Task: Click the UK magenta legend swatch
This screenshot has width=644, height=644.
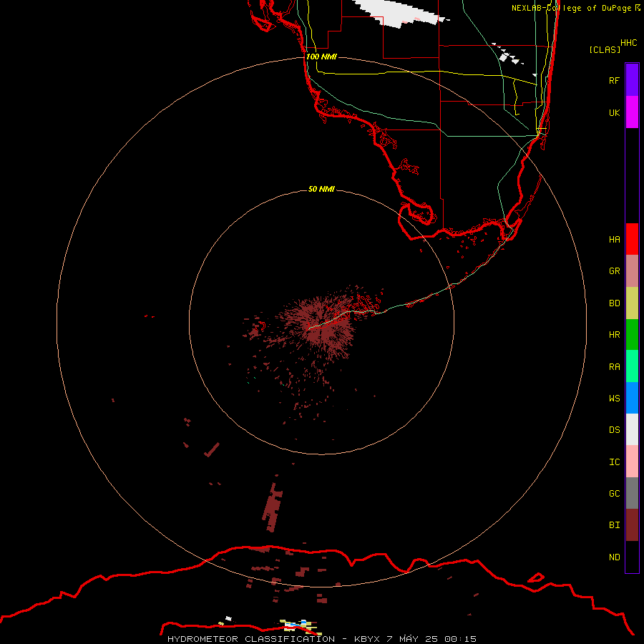Action: (632, 112)
